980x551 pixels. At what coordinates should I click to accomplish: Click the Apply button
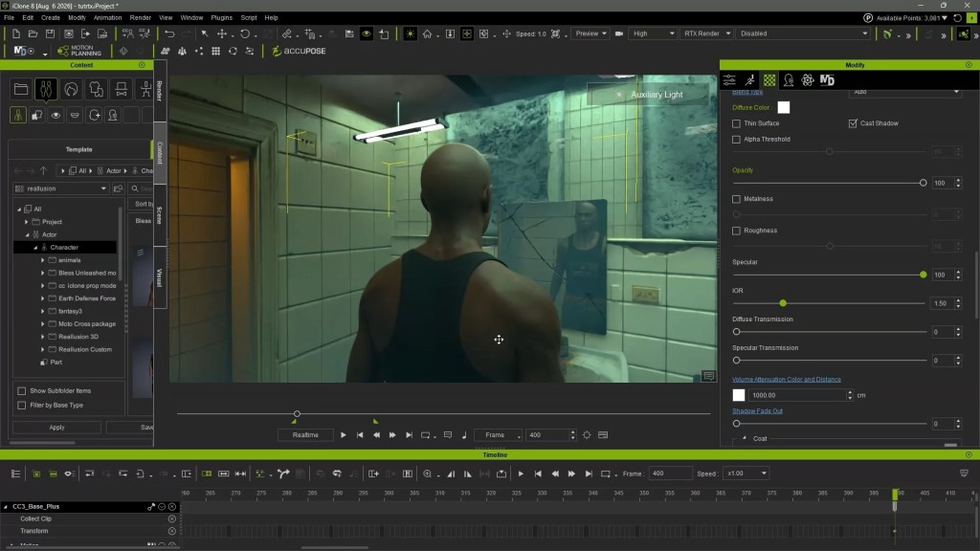(x=56, y=428)
